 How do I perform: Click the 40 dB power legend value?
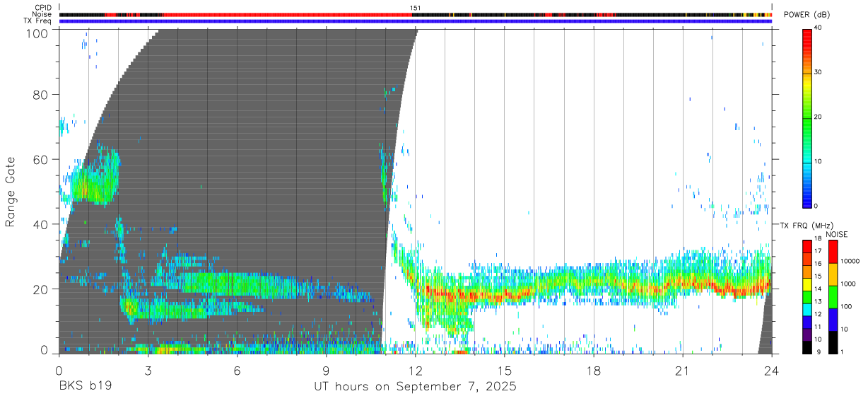point(818,28)
